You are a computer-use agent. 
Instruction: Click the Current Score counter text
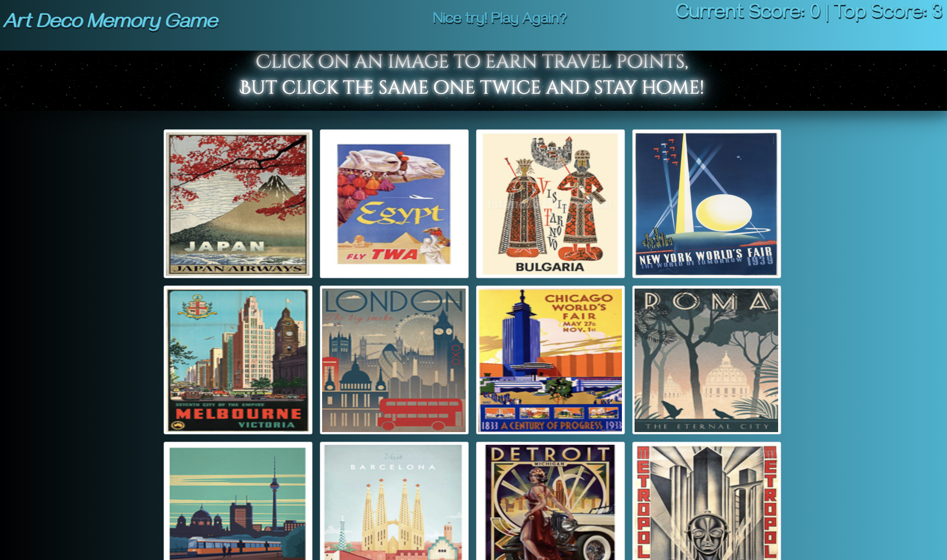748,12
